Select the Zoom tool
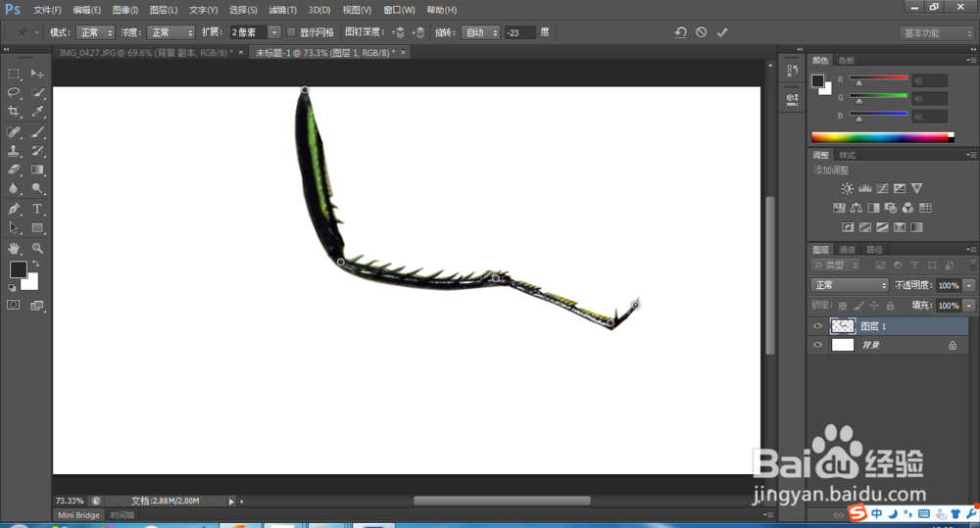The image size is (980, 528). 37,248
